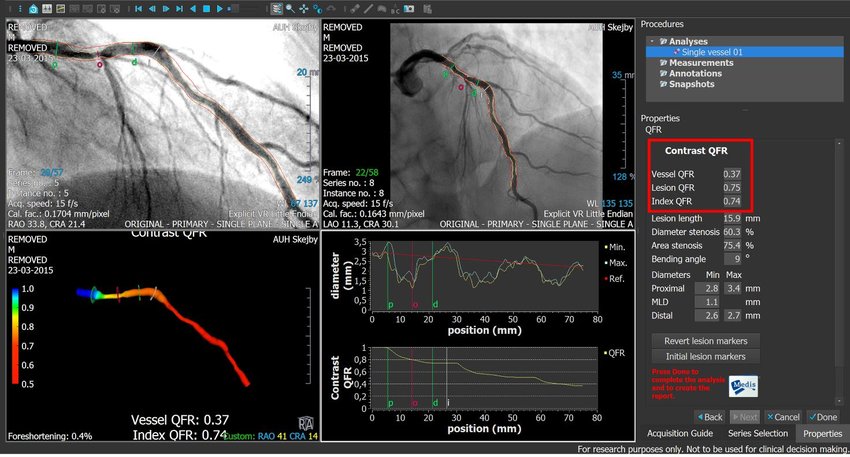This screenshot has height=457, width=850.
Task: Switch to the Acquisition Guide tab
Action: [x=680, y=433]
